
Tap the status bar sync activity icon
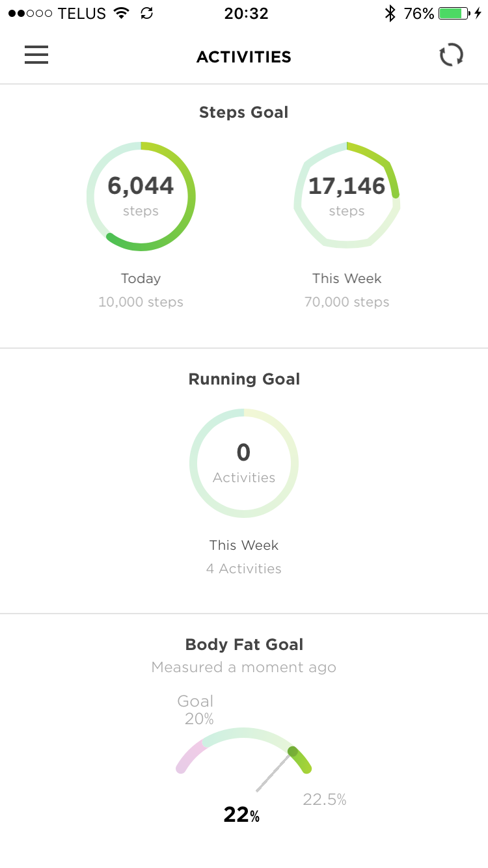point(147,13)
